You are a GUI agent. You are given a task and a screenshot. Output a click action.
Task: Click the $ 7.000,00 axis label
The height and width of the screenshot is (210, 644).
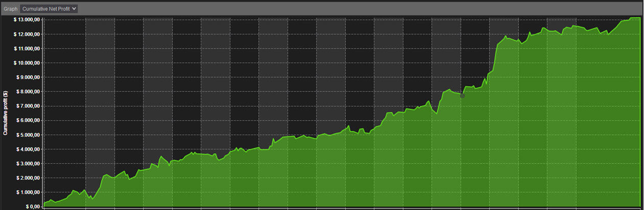pyautogui.click(x=29, y=106)
